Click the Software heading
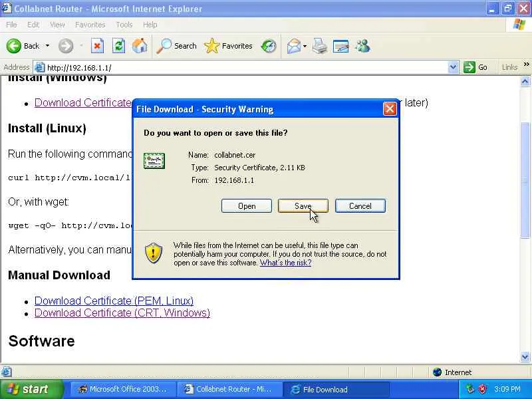This screenshot has width=532, height=399. pos(41,341)
